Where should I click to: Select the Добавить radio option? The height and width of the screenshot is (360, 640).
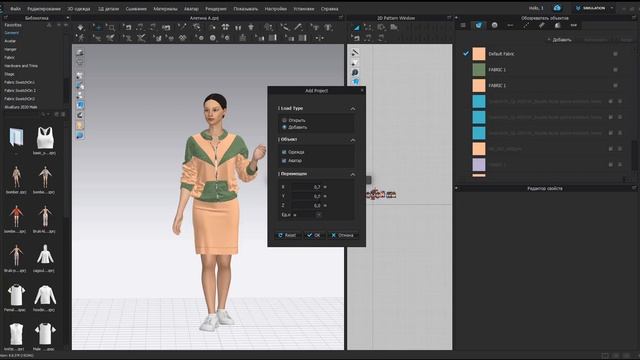click(284, 127)
